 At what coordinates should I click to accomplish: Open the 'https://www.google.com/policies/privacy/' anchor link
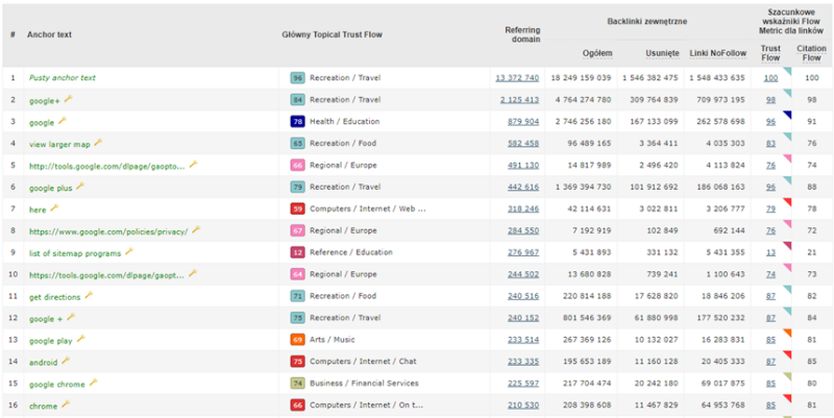[x=107, y=231]
